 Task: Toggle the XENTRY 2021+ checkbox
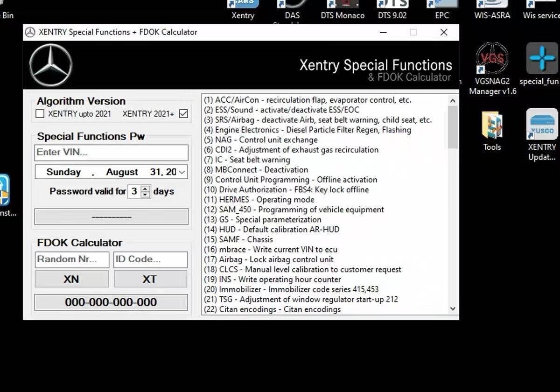coord(183,113)
